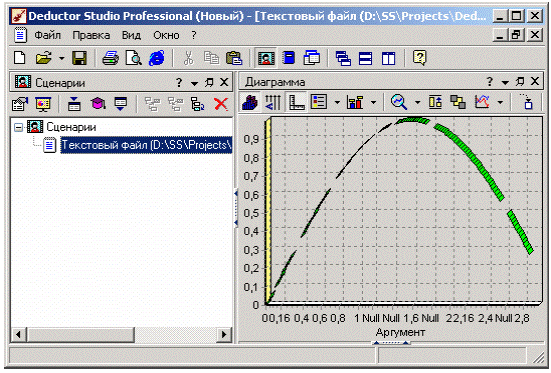Cascade windows using the cascade icon
Screen dimensions: 551x373
(343, 58)
